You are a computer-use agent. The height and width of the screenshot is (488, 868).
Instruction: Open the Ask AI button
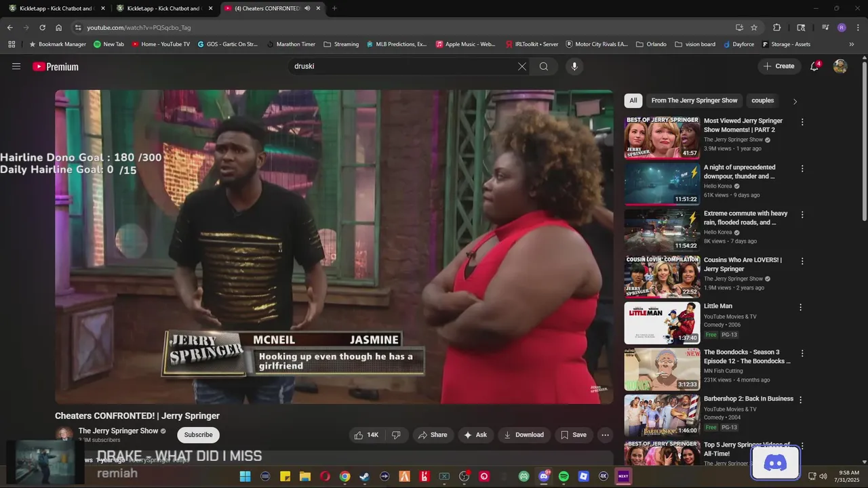coord(475,435)
